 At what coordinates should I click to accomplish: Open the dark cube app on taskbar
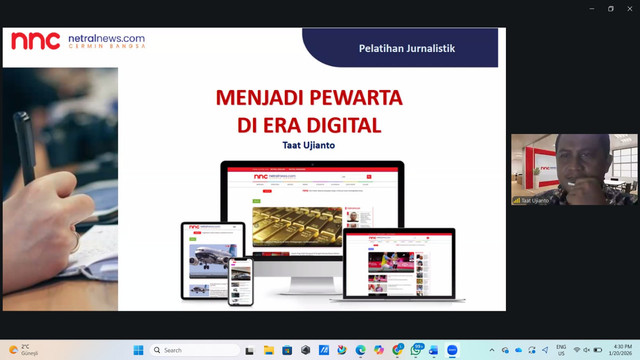305,350
